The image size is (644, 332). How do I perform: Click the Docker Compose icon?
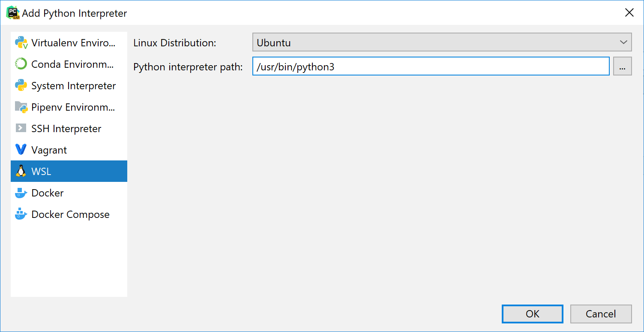click(21, 214)
